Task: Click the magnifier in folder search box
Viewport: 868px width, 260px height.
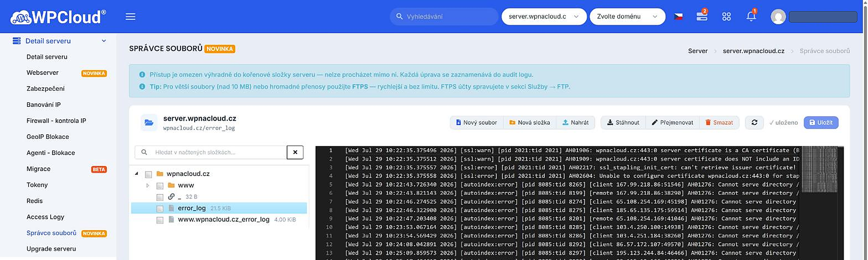Action: click(144, 152)
